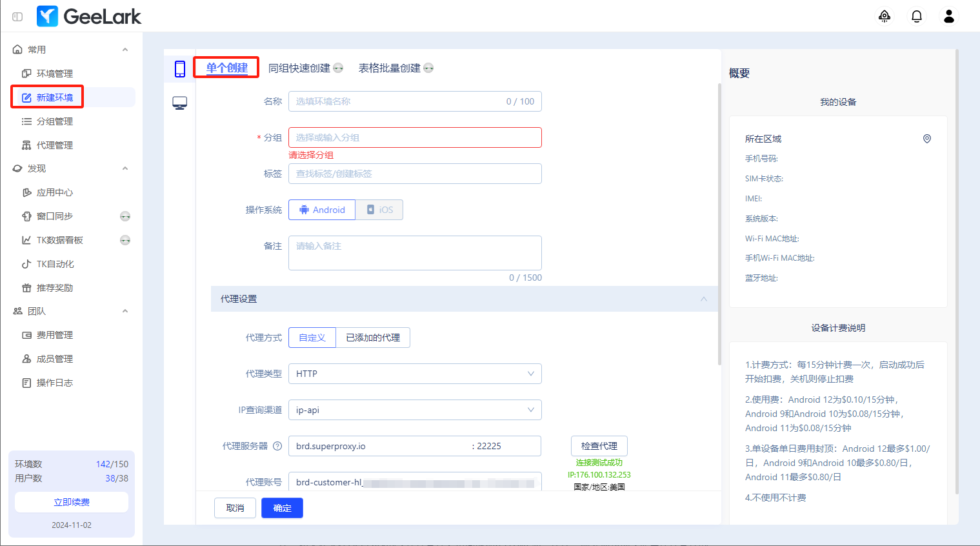Click the 环境数 142/150 count

tap(112, 464)
